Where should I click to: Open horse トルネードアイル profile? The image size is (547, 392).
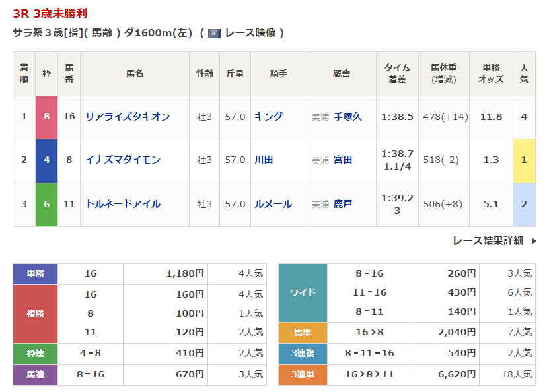(123, 204)
